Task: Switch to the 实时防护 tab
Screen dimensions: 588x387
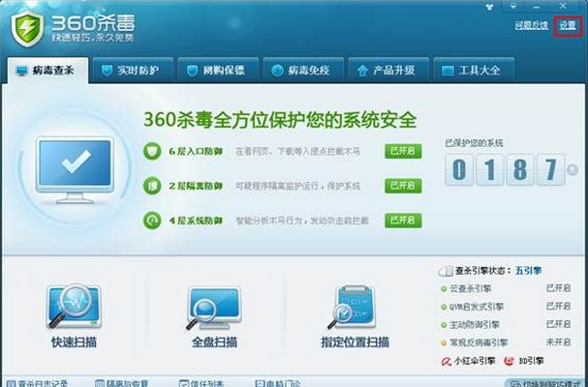Action: 135,71
